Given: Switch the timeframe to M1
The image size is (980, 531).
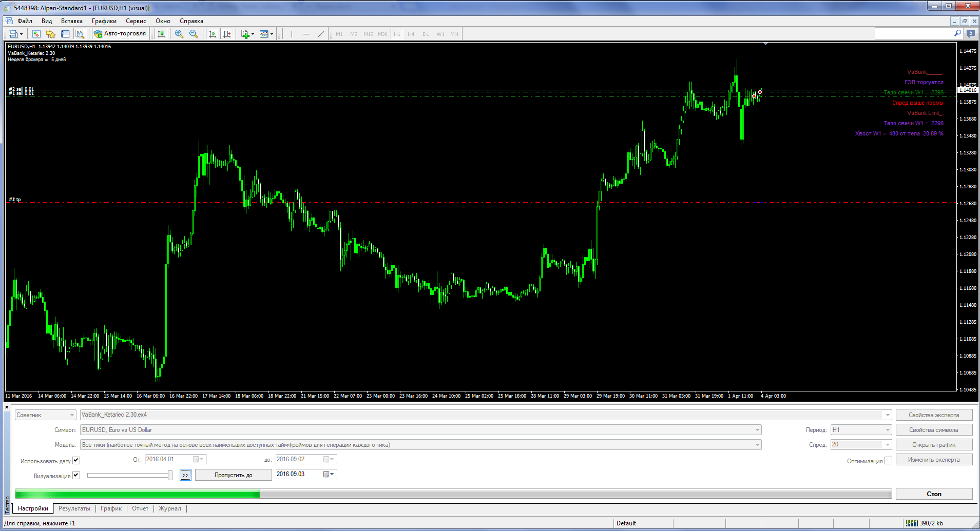Looking at the screenshot, I should coord(339,34).
